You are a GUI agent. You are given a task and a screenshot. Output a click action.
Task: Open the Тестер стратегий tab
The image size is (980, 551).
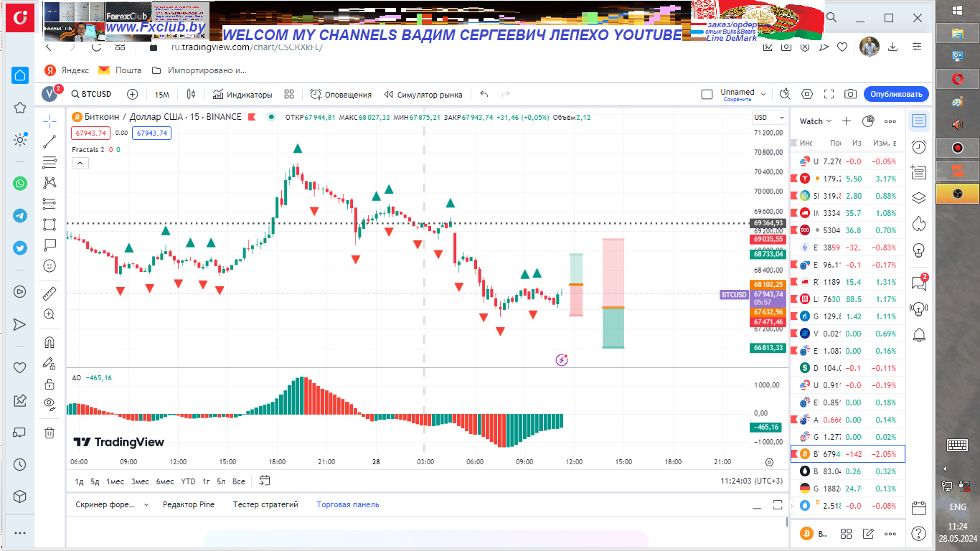265,504
